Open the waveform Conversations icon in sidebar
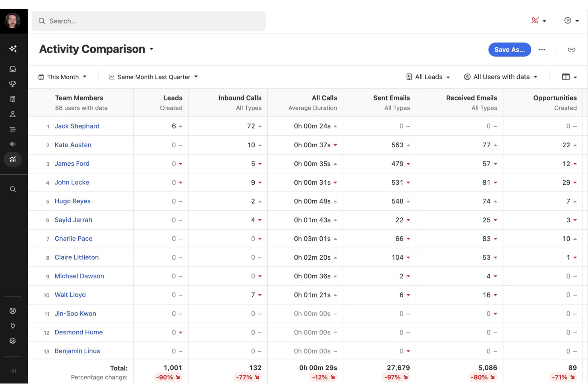588x392 pixels. pos(13,144)
